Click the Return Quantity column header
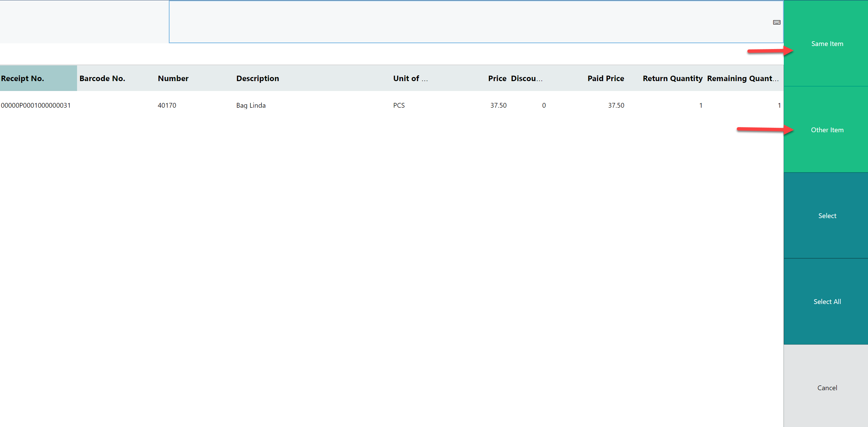868x427 pixels. click(x=672, y=78)
